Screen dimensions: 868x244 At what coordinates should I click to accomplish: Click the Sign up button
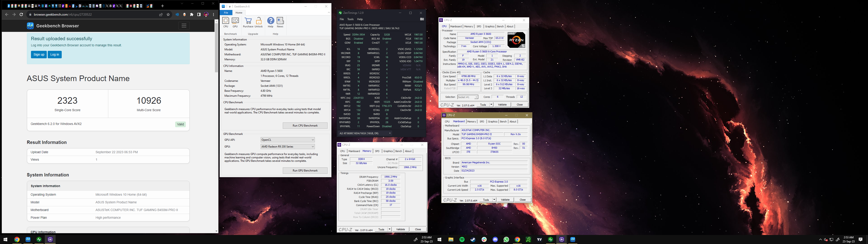click(x=39, y=55)
